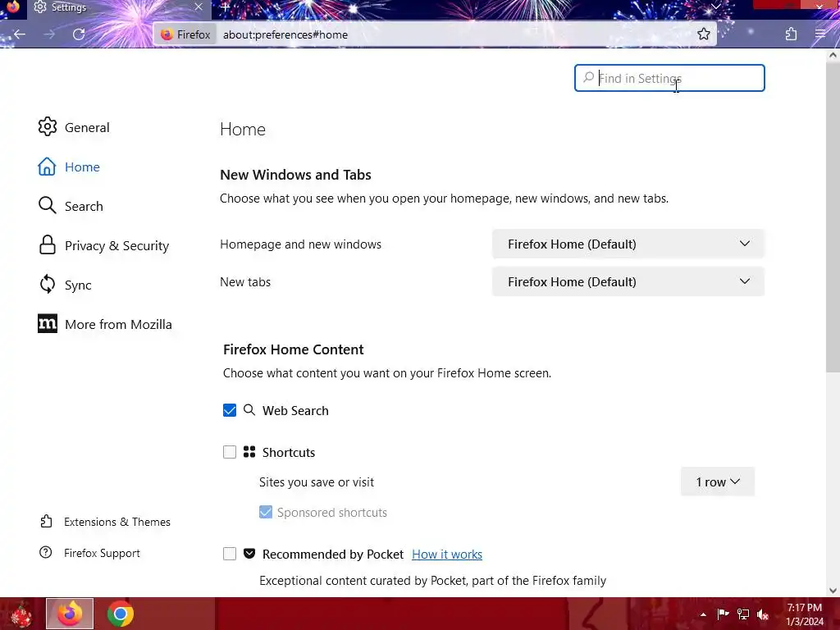
Task: Show hidden system tray icons
Action: [x=703, y=614]
